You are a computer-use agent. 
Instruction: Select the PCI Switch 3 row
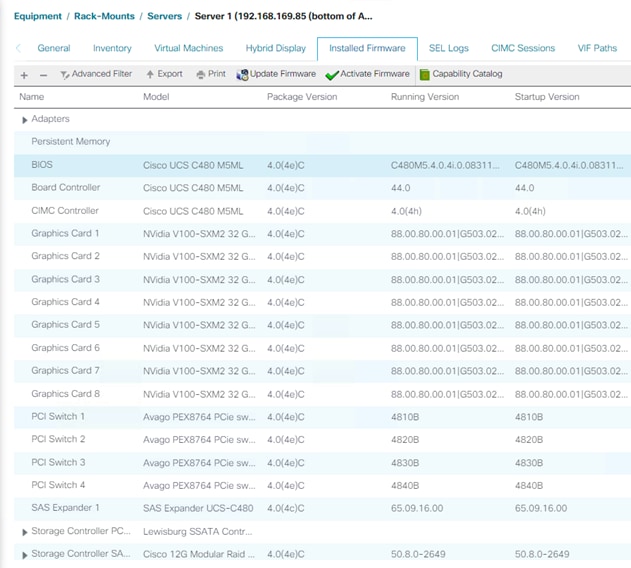click(x=322, y=463)
